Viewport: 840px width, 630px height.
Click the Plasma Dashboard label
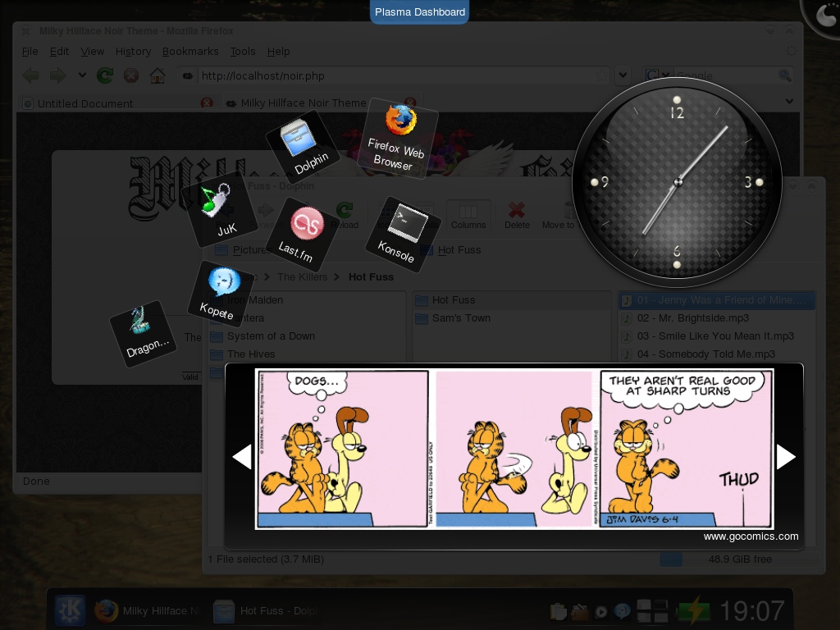419,11
